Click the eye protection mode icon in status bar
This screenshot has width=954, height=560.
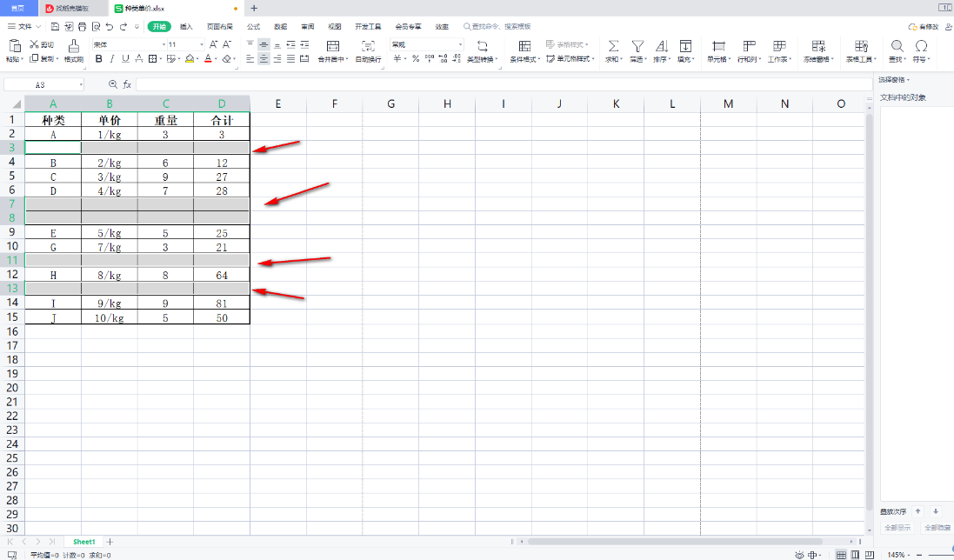coord(799,555)
